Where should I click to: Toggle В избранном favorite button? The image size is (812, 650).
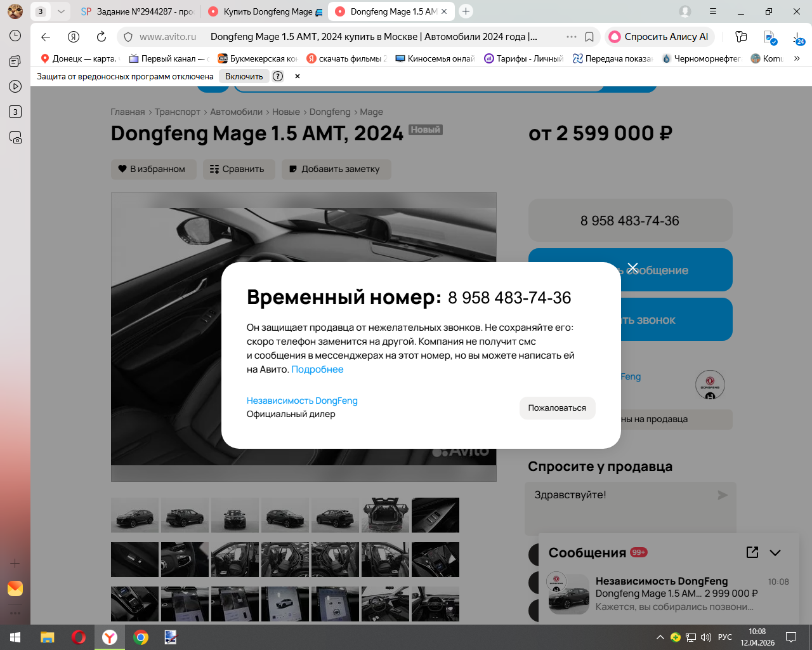coord(154,169)
